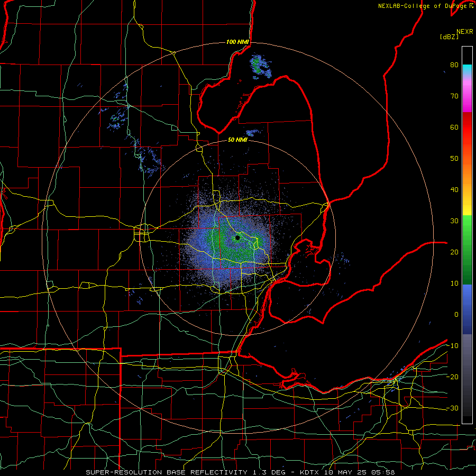
Task: Click the black radar site dot
Action: (237, 237)
